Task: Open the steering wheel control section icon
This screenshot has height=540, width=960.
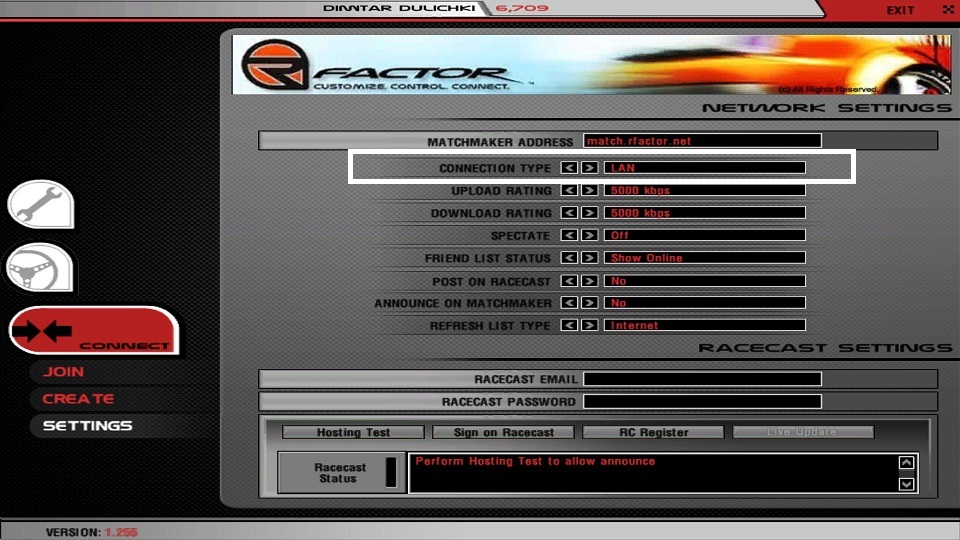Action: click(x=40, y=268)
